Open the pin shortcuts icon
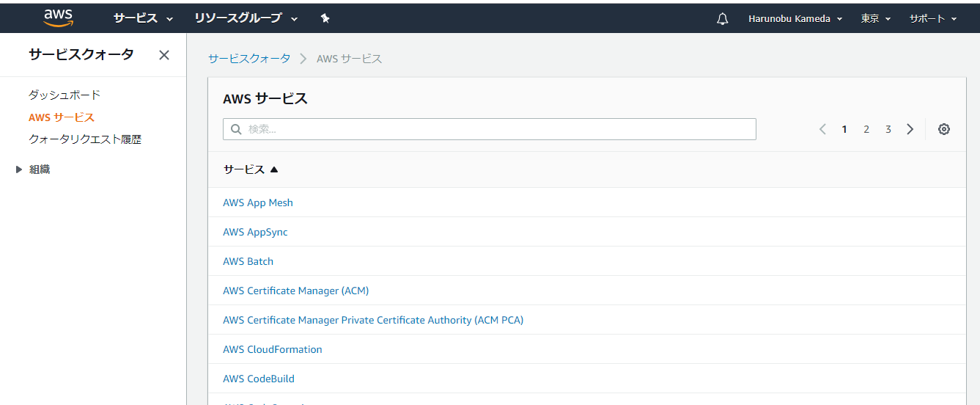980x405 pixels. coord(325,18)
